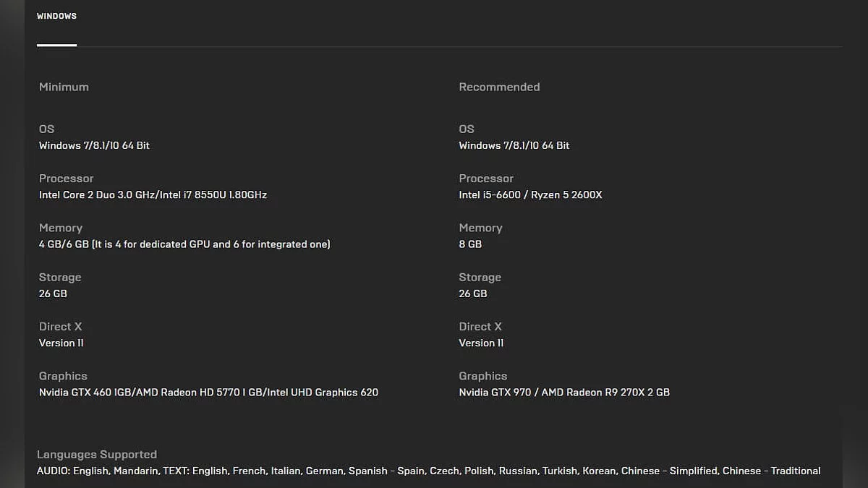Click the 4 GB/6 GB minimum memory text
868x488 pixels.
pos(184,244)
